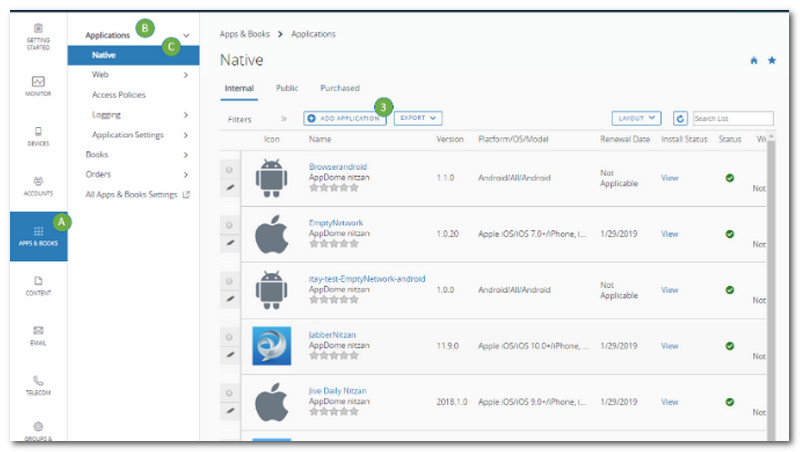This screenshot has width=800, height=452.
Task: Open the JabberNitzan app link
Action: pos(332,335)
